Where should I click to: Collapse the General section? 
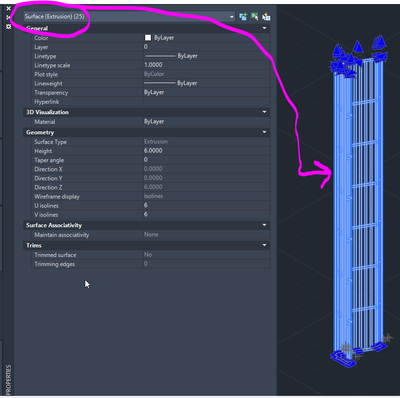tap(264, 28)
